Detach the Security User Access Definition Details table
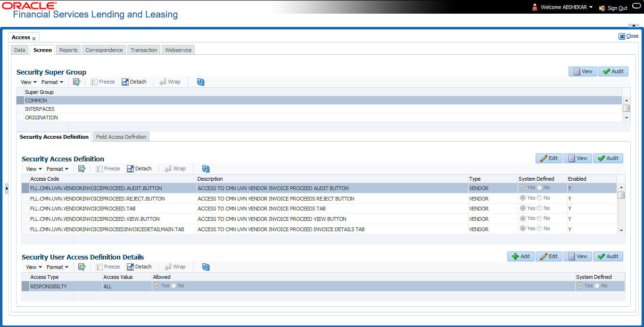The height and width of the screenshot is (327, 644). click(139, 267)
